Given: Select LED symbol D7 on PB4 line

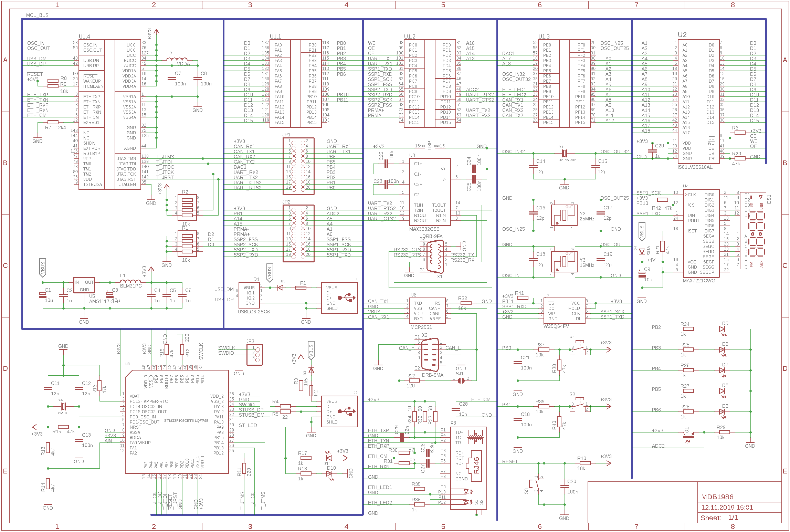Looking at the screenshot, I should point(723,371).
